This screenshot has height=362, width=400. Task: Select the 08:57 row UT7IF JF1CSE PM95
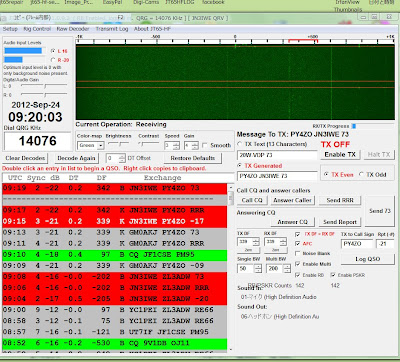tap(115, 332)
